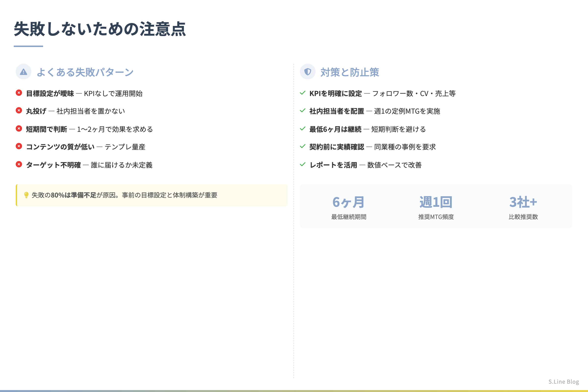Click the lightbulb icon in the yellow note
Image resolution: width=588 pixels, height=392 pixels.
tap(26, 195)
